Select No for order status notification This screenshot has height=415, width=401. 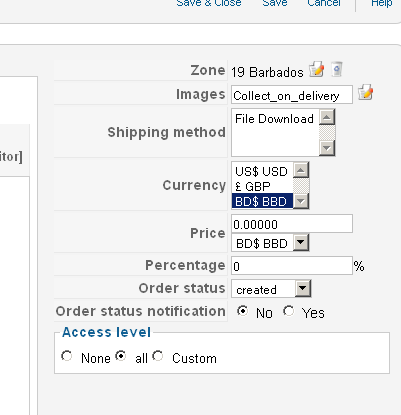[x=242, y=311]
